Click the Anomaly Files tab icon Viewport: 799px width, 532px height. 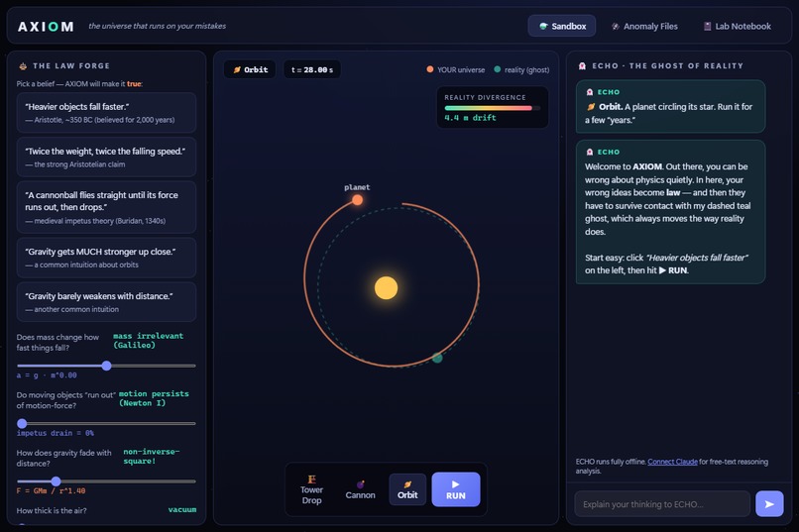pos(616,26)
